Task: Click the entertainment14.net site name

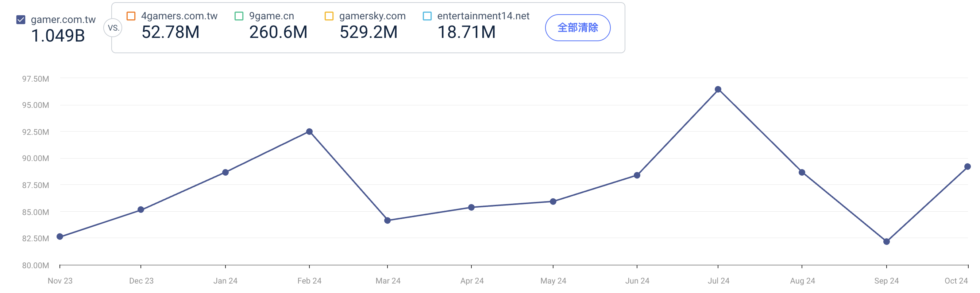Action: coord(483,16)
